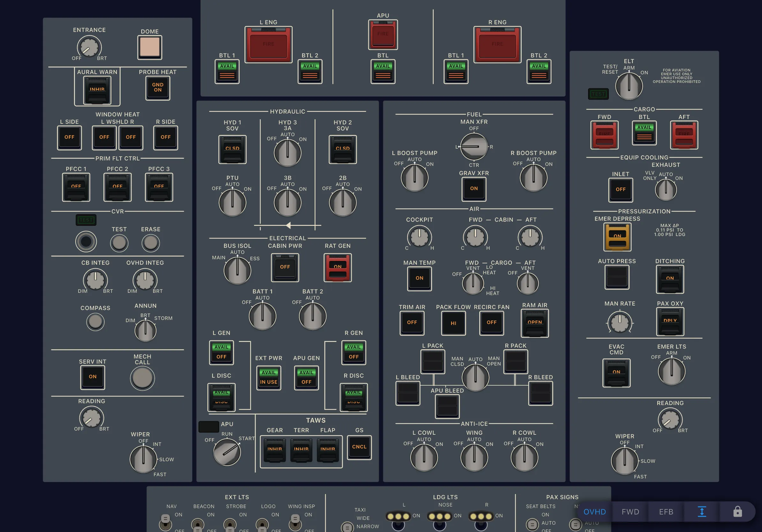Click the EMER LTS ARM rotary knob
Image resolution: width=762 pixels, height=532 pixels.
pos(671,371)
